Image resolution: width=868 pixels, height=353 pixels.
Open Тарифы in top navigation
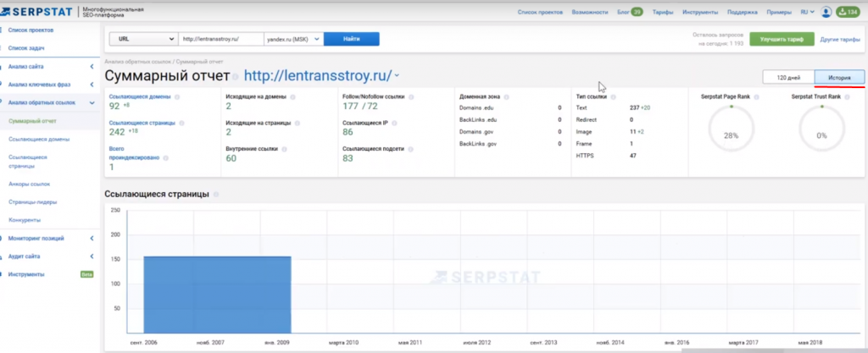click(663, 12)
